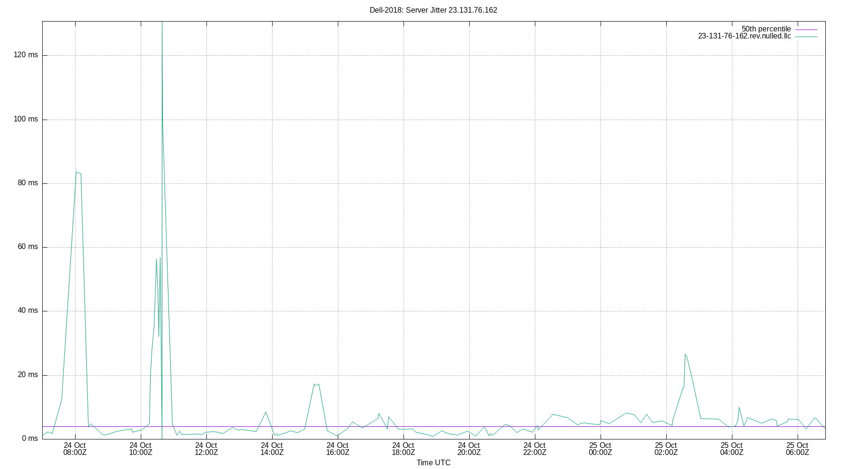Click the '25 Oct 04:00Z' x-axis label
The height and width of the screenshot is (469, 868).
pos(731,449)
